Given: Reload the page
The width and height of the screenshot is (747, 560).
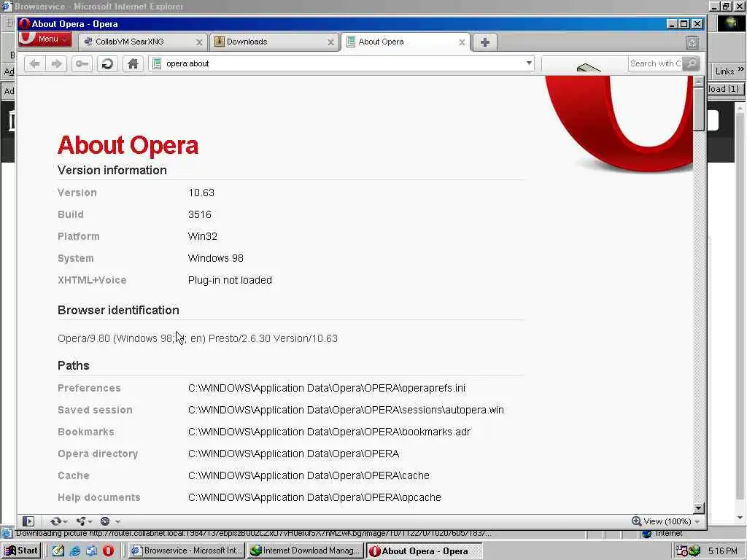Looking at the screenshot, I should pyautogui.click(x=108, y=63).
